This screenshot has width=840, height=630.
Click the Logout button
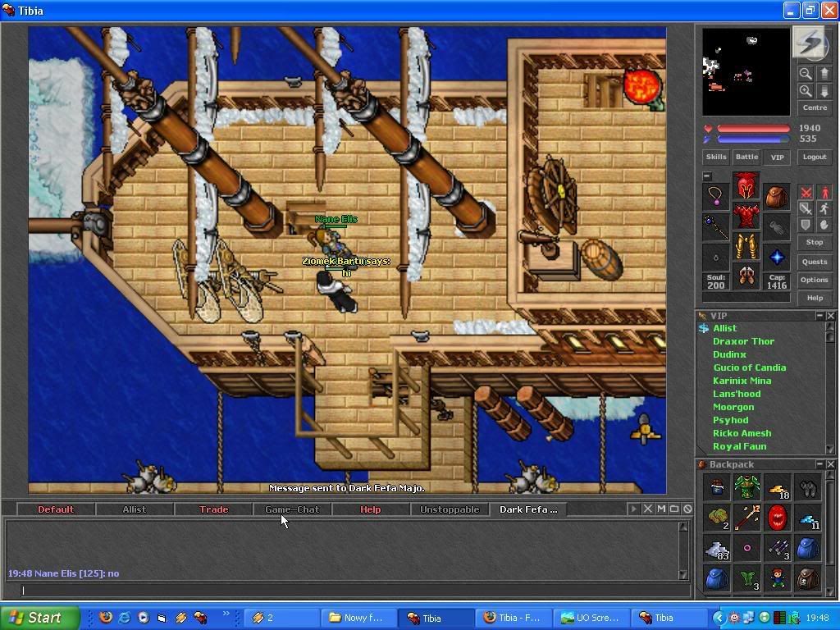[815, 157]
